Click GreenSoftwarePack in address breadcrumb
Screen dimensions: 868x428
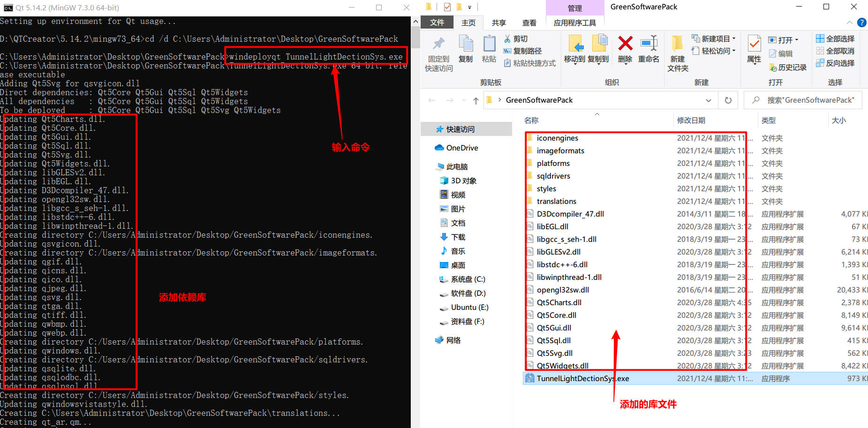(539, 100)
